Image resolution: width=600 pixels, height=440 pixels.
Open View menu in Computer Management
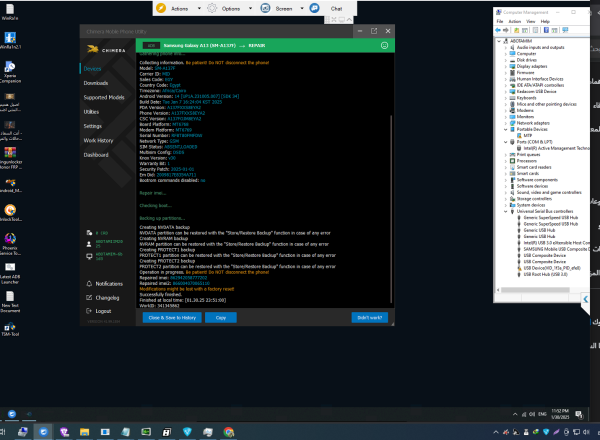pyautogui.click(x=530, y=21)
